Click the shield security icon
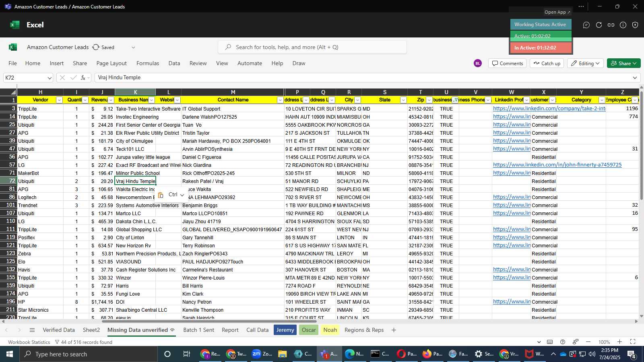 [x=635, y=25]
